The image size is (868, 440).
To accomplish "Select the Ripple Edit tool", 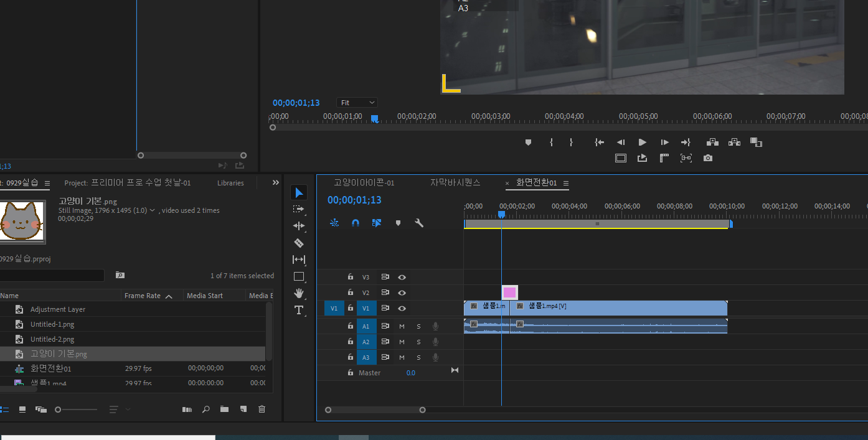I will [299, 226].
